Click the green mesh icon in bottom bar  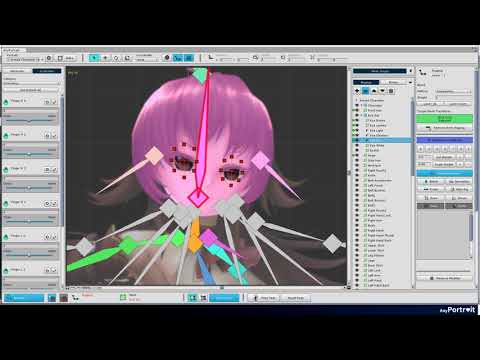(123, 297)
